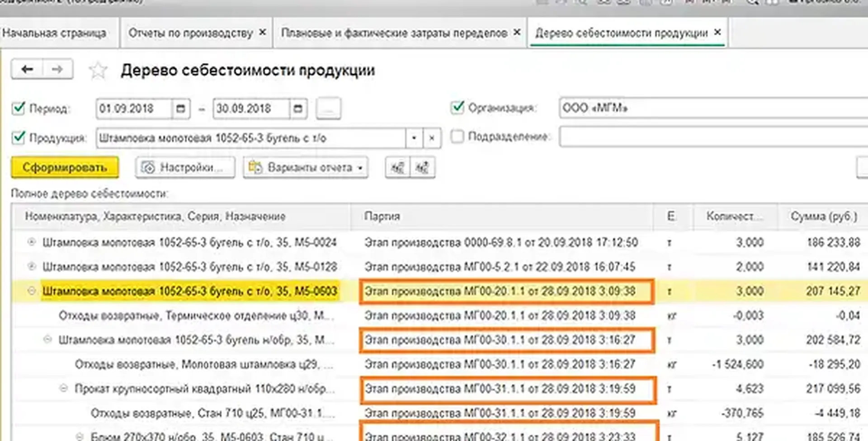Select amount cell 141 220,84

coord(833,267)
